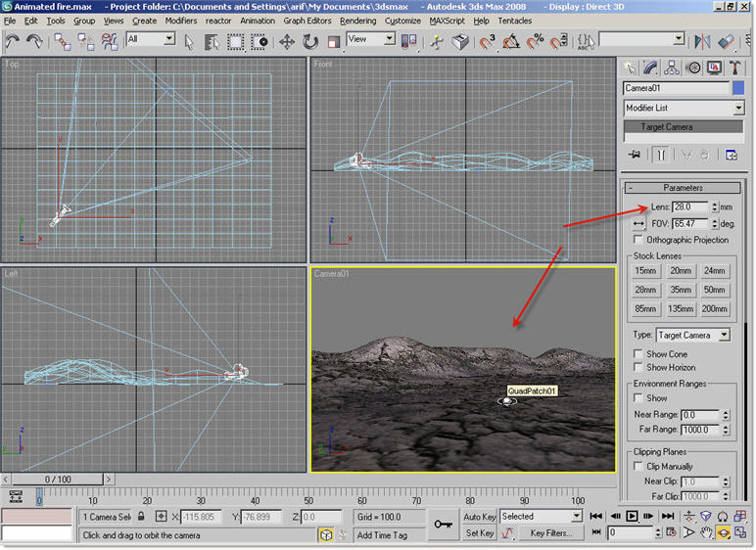The image size is (756, 550).
Task: Click into the Lens value field
Action: coord(691,206)
